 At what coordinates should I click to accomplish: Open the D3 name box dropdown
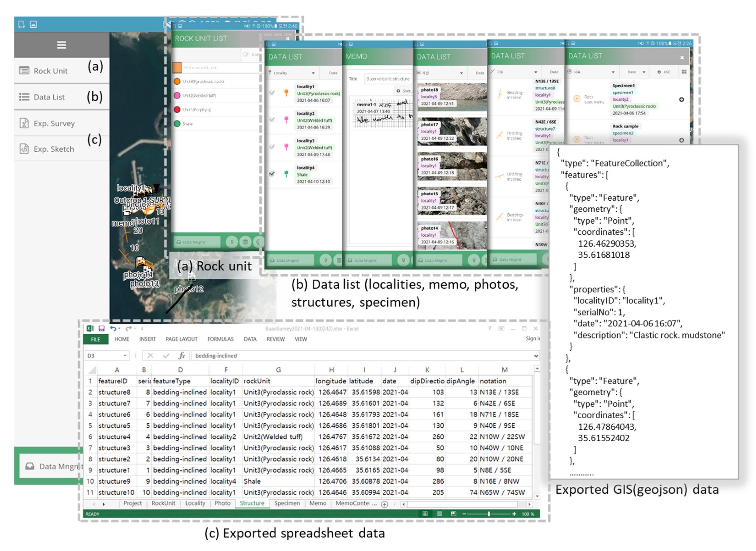[x=125, y=356]
